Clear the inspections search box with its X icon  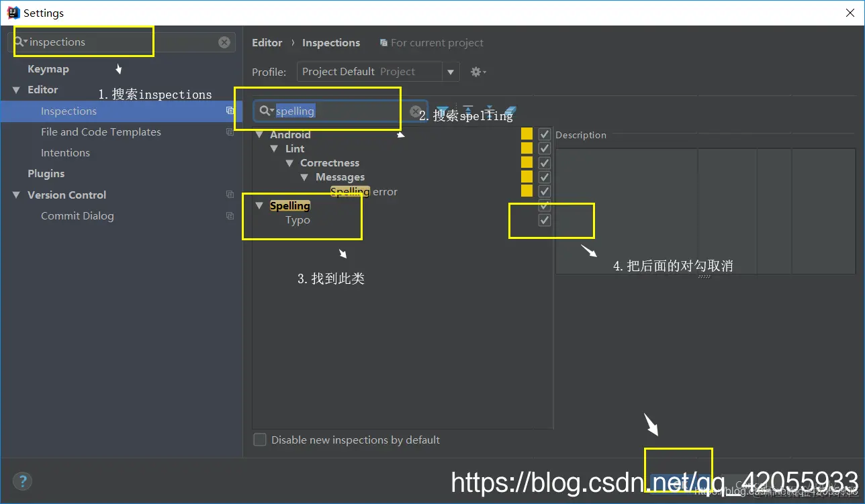click(x=224, y=42)
